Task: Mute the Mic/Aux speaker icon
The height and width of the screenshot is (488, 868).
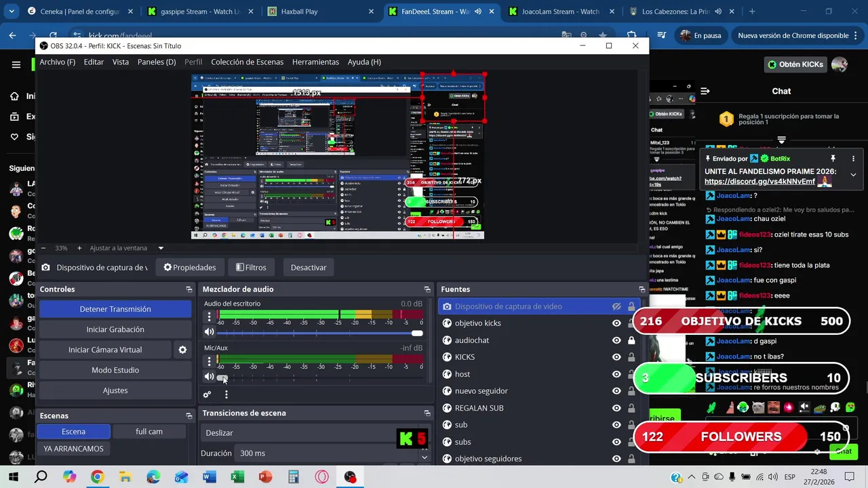Action: tap(209, 376)
